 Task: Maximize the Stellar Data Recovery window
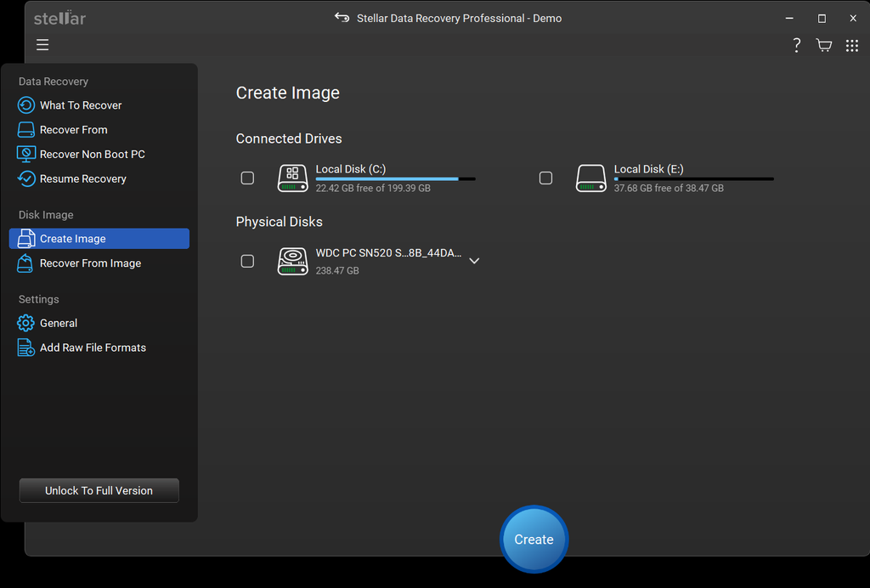pyautogui.click(x=822, y=19)
